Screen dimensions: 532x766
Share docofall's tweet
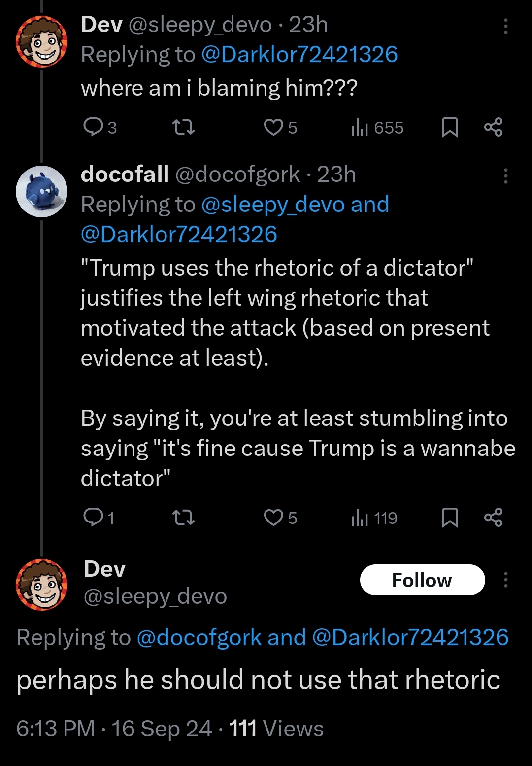(x=493, y=518)
